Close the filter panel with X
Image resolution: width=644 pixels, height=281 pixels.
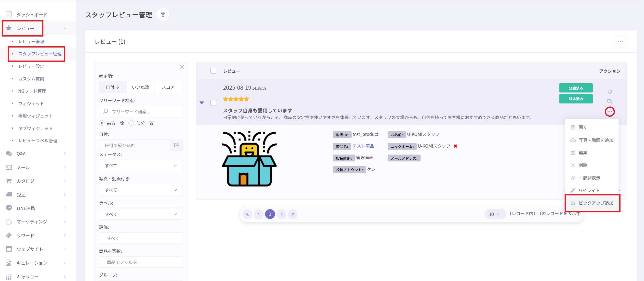point(182,67)
